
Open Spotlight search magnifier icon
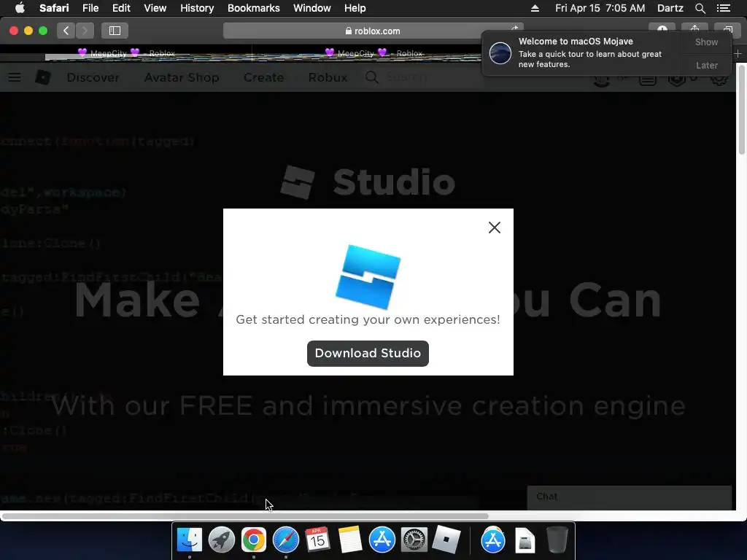(x=700, y=8)
